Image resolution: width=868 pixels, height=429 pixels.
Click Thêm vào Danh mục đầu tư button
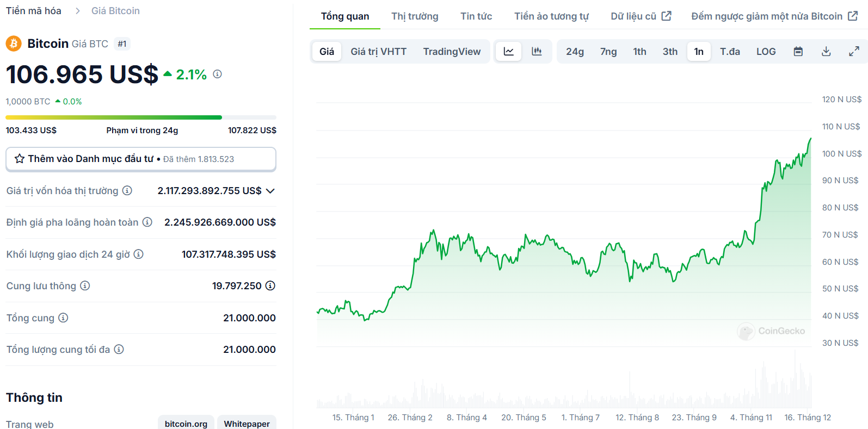pos(141,159)
